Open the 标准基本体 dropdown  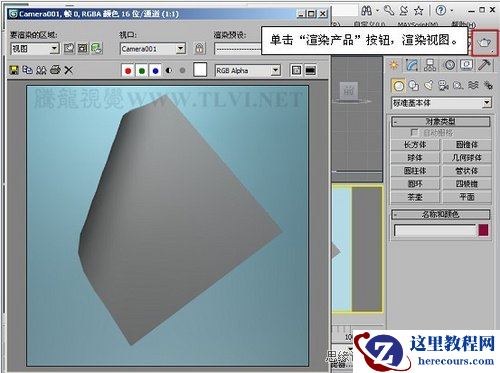(441, 103)
